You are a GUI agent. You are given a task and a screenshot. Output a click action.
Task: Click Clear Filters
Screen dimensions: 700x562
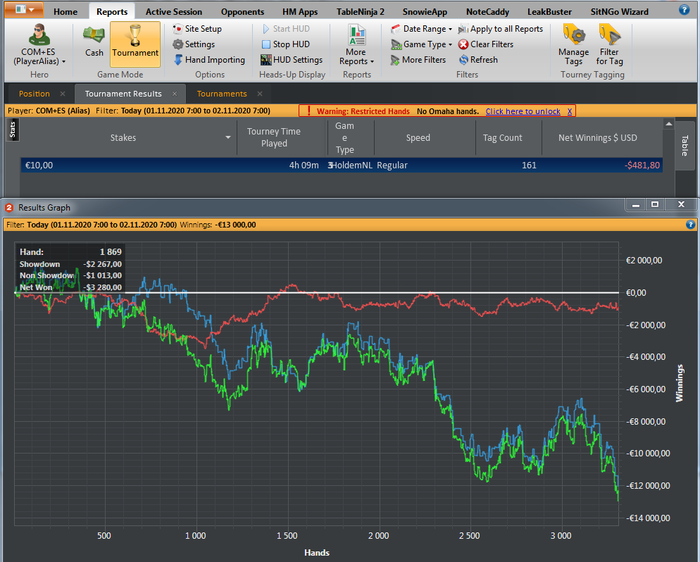pyautogui.click(x=486, y=44)
